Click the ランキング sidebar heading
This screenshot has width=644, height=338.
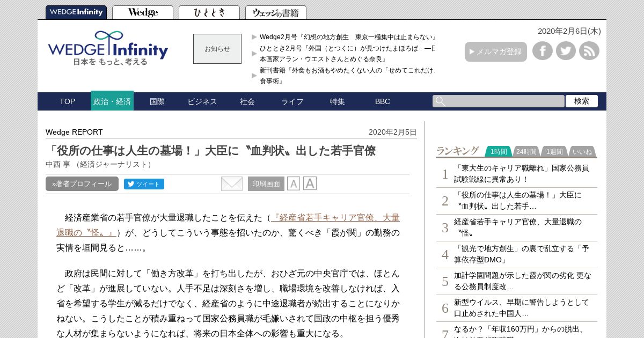457,151
